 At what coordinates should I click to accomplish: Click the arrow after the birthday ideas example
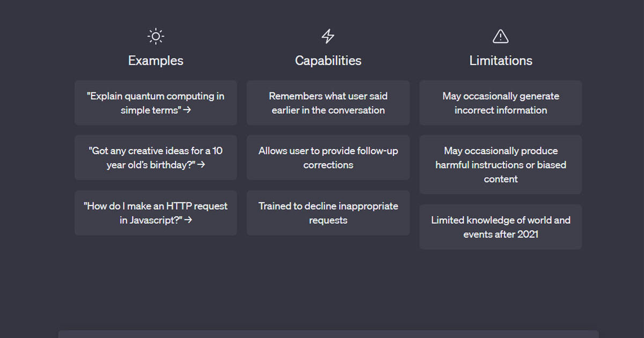point(201,165)
